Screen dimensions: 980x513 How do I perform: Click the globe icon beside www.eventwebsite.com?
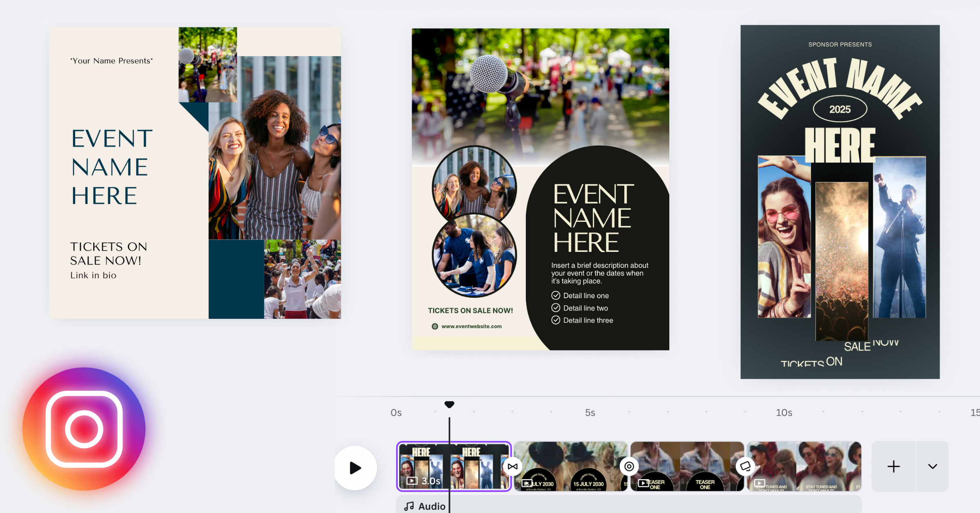click(x=435, y=326)
